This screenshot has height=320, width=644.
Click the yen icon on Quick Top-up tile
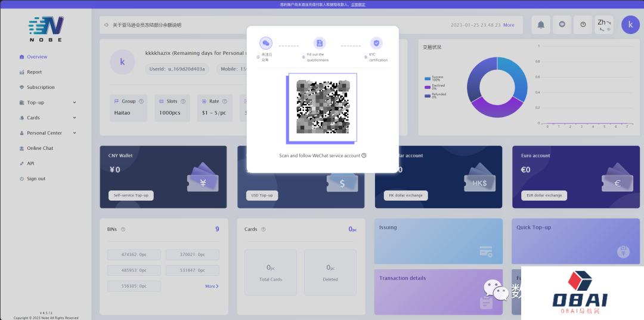pos(624,251)
